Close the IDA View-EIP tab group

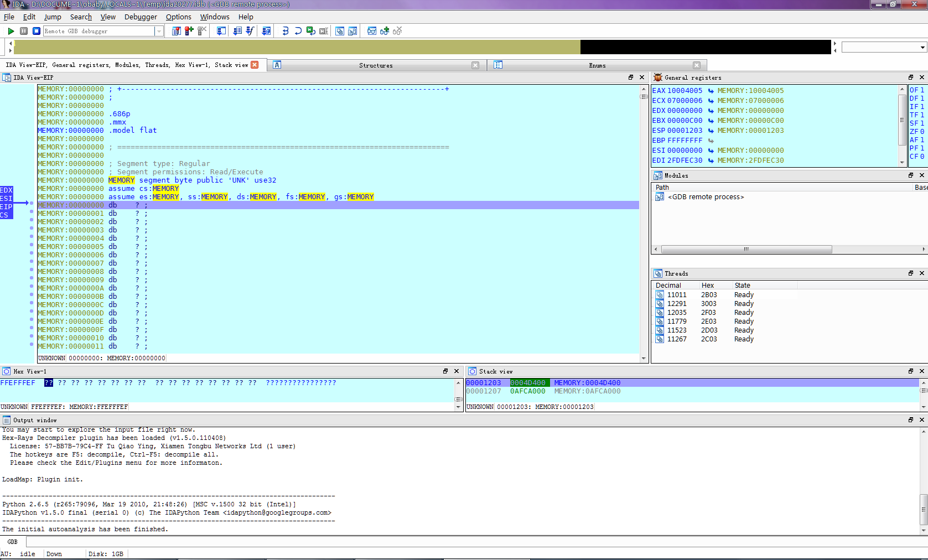tap(255, 65)
